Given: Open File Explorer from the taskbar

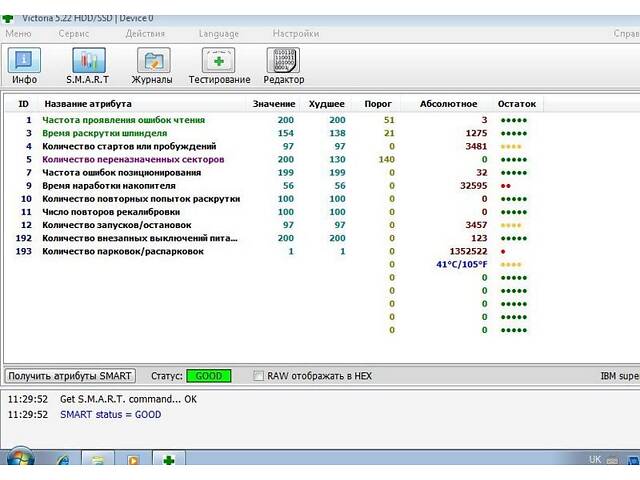Looking at the screenshot, I should [98, 460].
